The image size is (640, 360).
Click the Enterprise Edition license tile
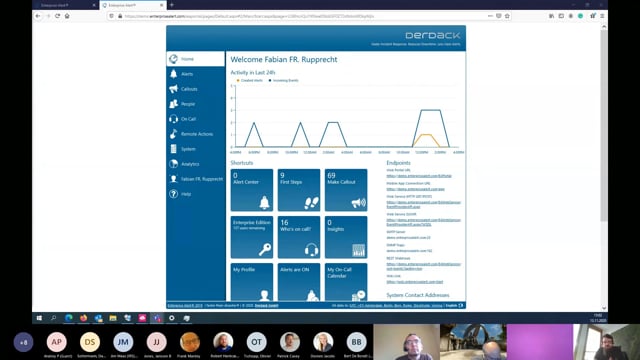[252, 237]
